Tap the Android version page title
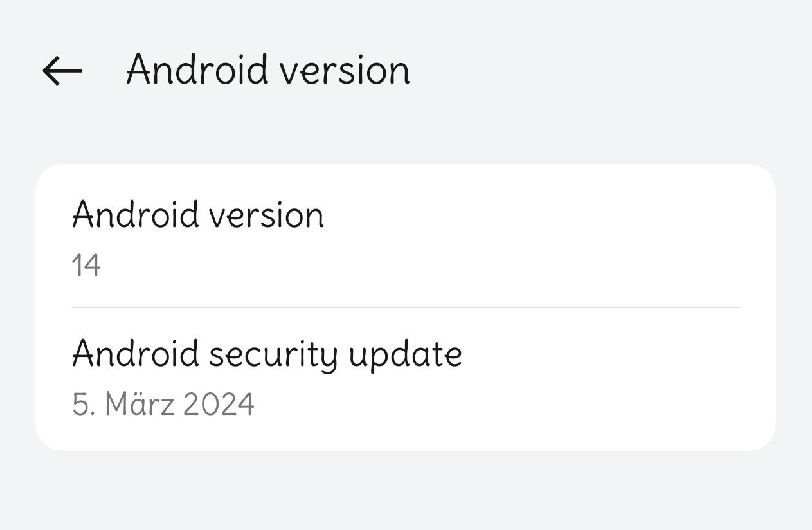812x530 pixels. point(267,69)
